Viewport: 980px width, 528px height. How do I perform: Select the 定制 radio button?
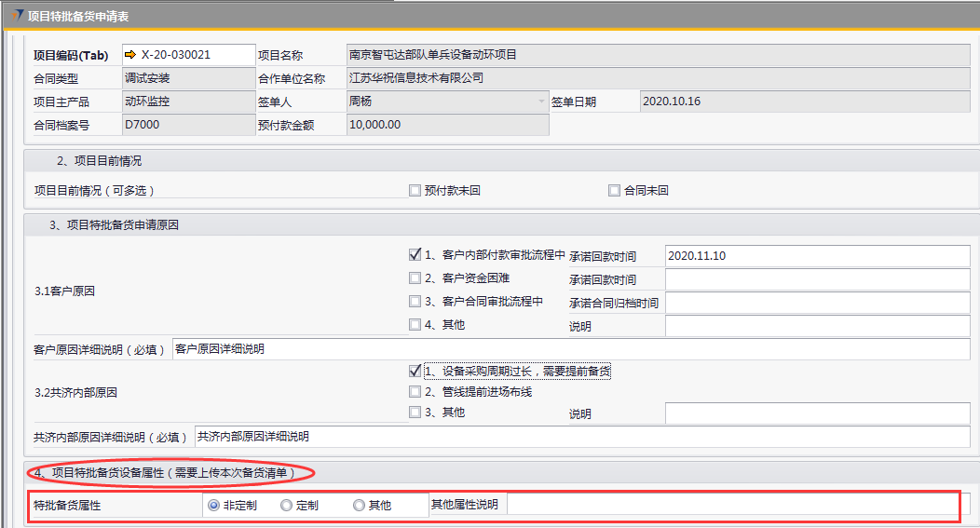tap(286, 506)
